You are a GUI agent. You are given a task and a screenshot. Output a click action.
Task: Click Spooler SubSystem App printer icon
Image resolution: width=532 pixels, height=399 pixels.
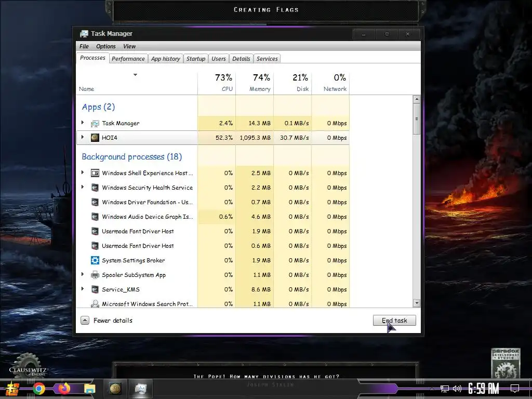click(x=95, y=275)
